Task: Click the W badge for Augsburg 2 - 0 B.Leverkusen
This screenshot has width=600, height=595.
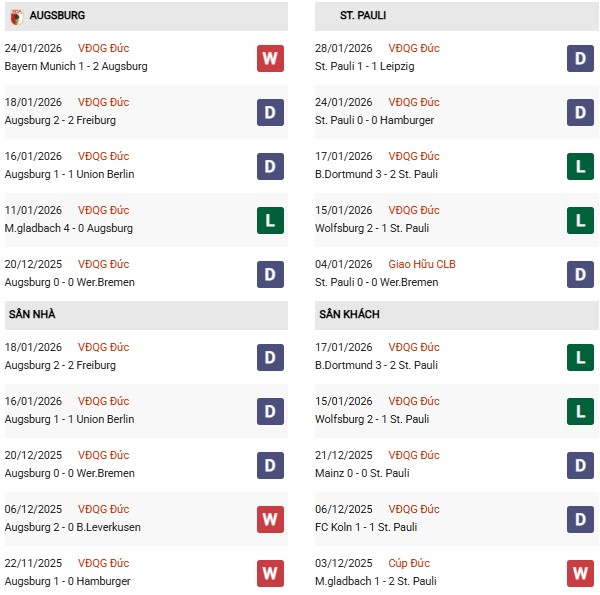Action: pyautogui.click(x=270, y=519)
